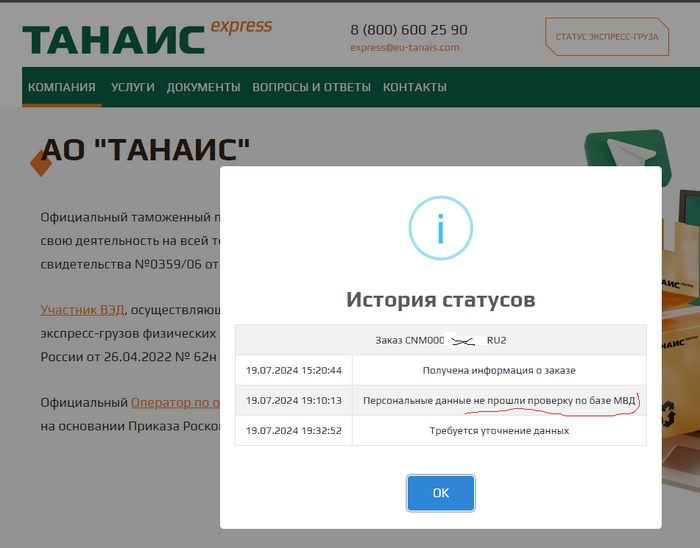Open the Участник ВЭД link
Screen dimensions: 700x548
pyautogui.click(x=82, y=310)
